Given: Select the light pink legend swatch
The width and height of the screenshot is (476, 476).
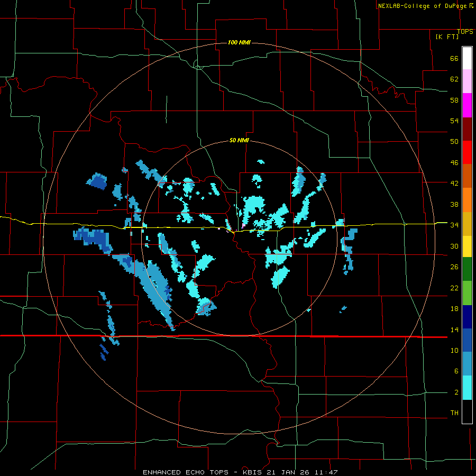Looking at the screenshot, I should (x=467, y=81).
